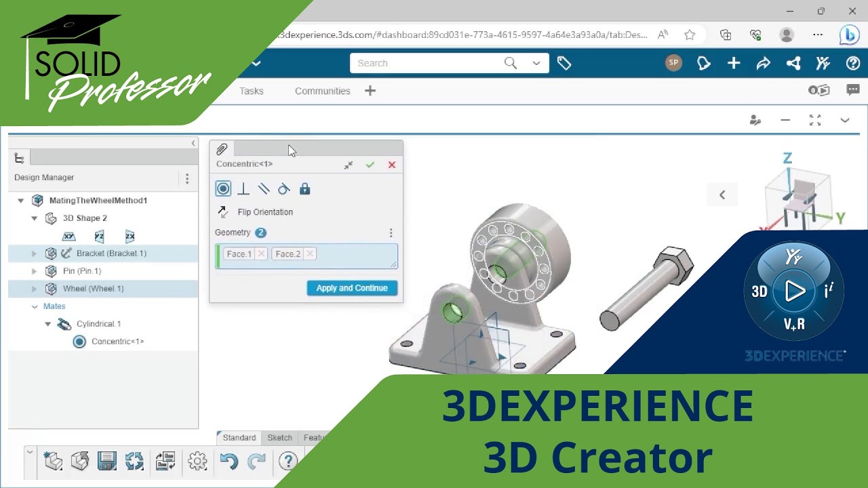Open the 3DEXPERIENCE Help question icon
The image size is (868, 488).
point(853,63)
